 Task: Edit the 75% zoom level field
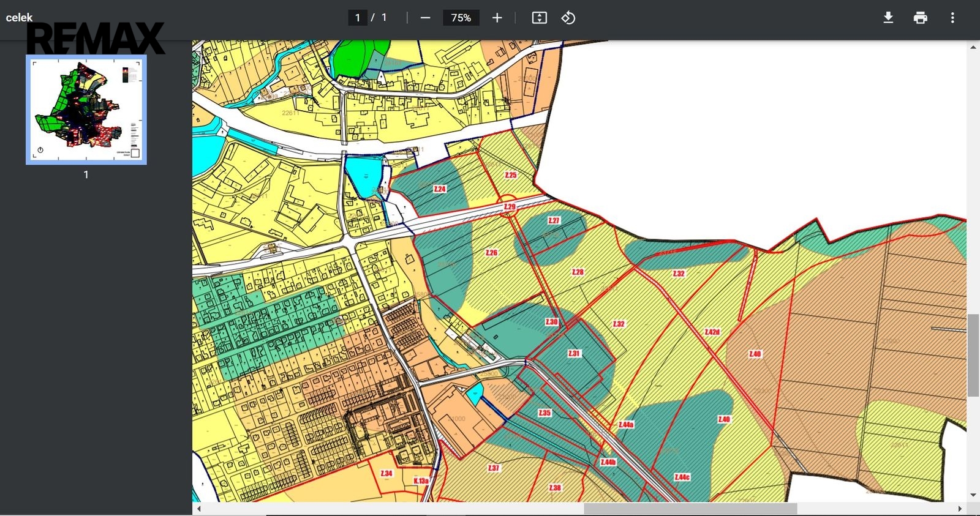[x=461, y=18]
